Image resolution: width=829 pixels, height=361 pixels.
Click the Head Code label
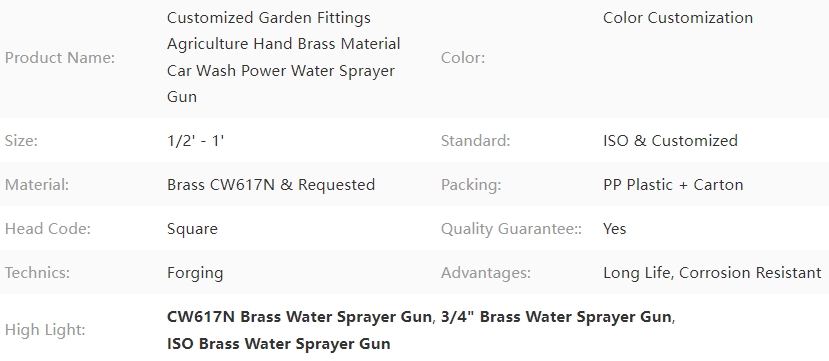point(48,229)
